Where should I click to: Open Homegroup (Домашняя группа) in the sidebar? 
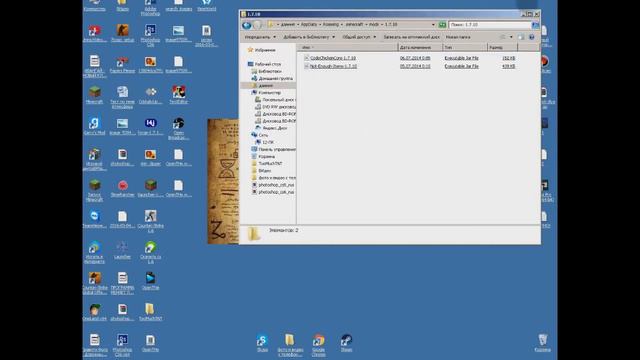pyautogui.click(x=272, y=78)
